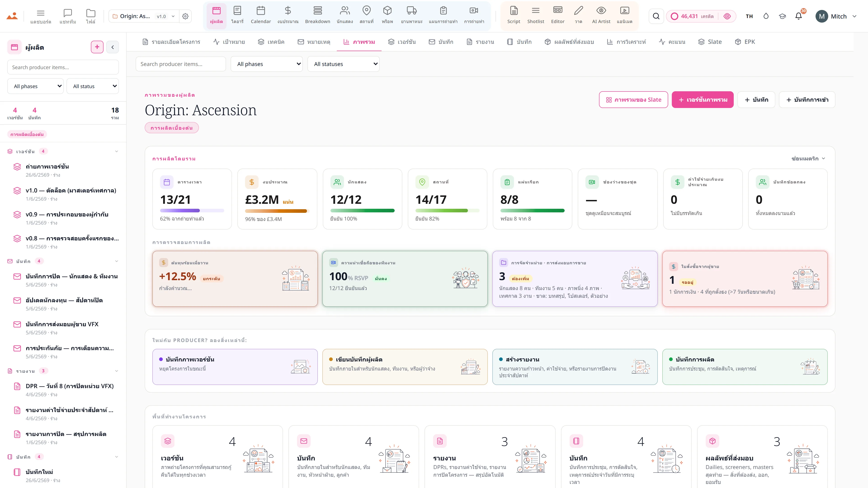Open the บันทึกภาพเวอร์ชัน quick action card
This screenshot has height=488, width=868.
coord(235,367)
